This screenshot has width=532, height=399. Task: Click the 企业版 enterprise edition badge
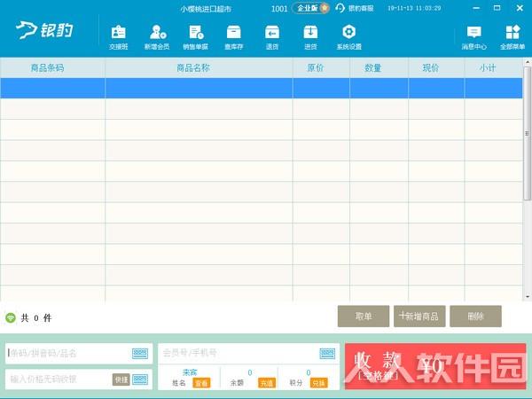(310, 8)
